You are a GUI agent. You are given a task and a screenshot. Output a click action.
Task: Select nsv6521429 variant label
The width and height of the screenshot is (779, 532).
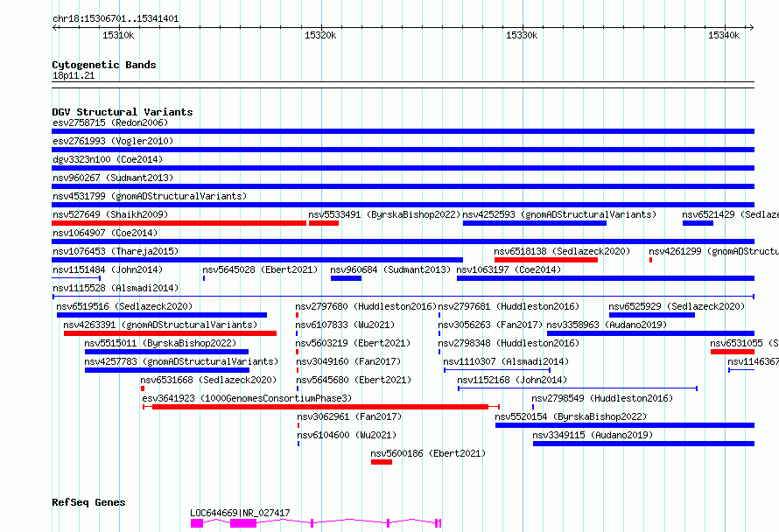click(x=730, y=214)
